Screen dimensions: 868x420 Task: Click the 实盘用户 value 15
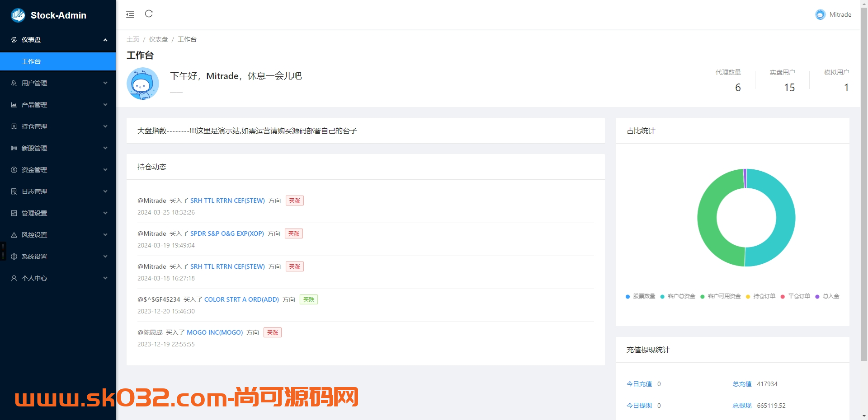(x=789, y=88)
